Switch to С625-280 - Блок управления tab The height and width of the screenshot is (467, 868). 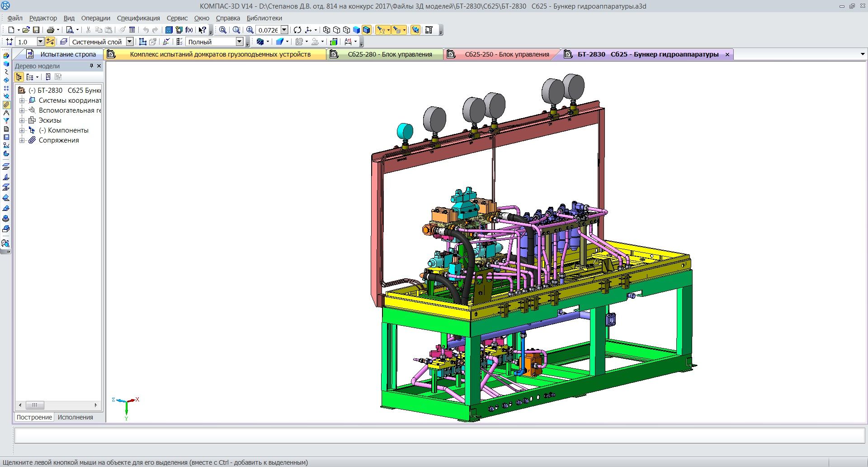(389, 54)
